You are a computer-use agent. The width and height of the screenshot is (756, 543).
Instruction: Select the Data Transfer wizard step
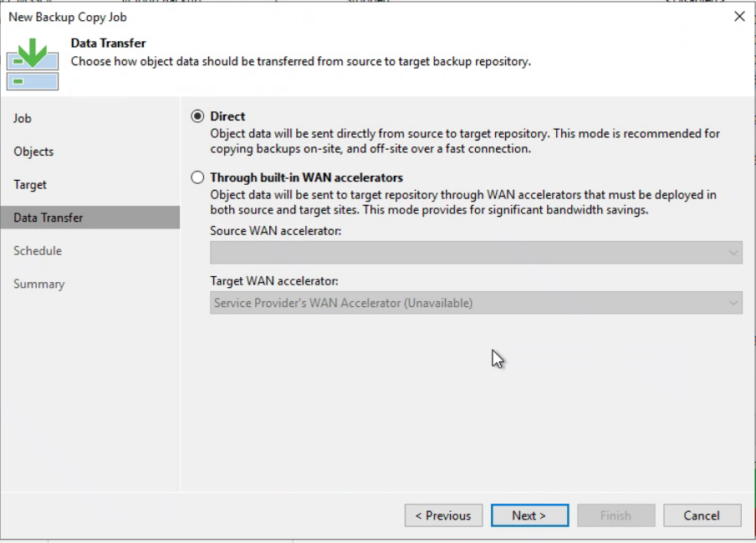click(x=90, y=218)
